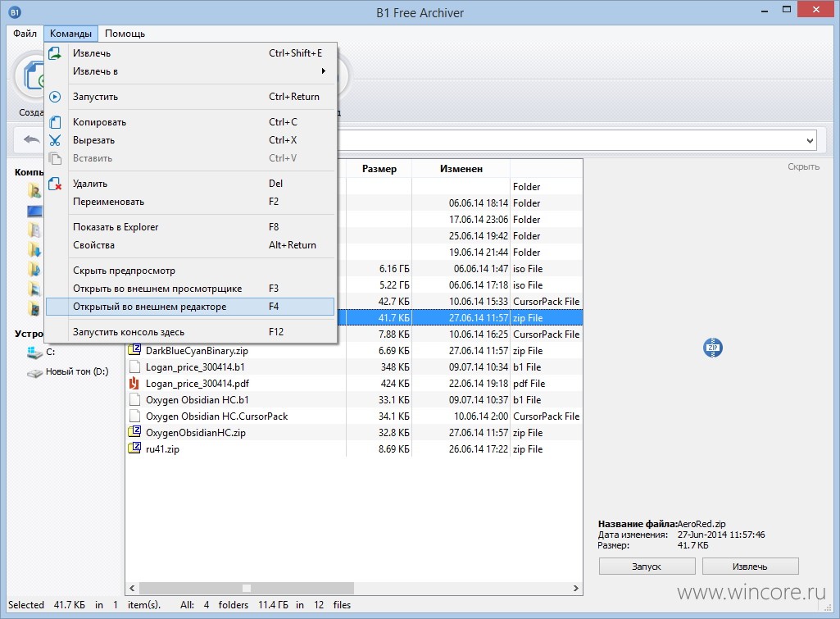Click the C: drive icon in sidebar
840x619 pixels.
(x=34, y=352)
